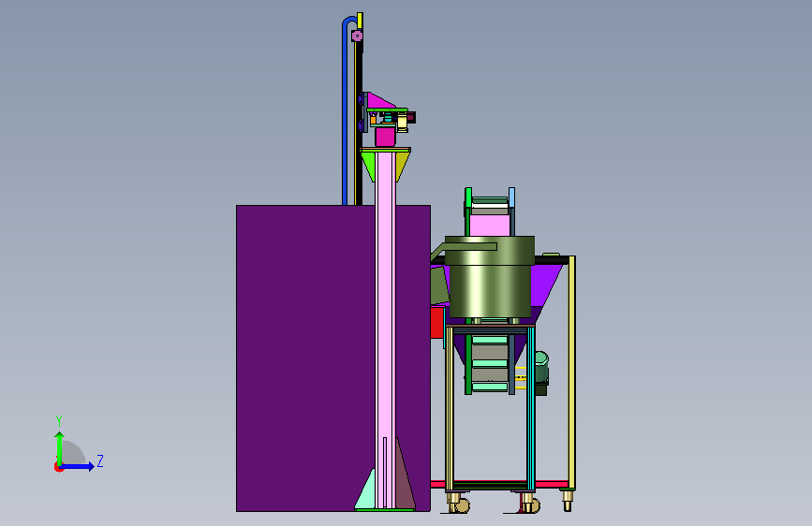This screenshot has height=526, width=812.
Task: Select the magenta block atop the pink column
Action: 385,138
